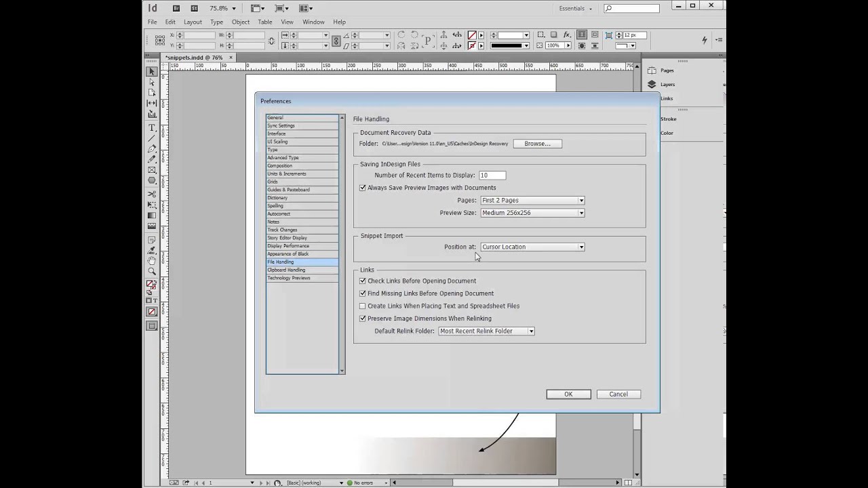868x488 pixels.
Task: Open the Pages panel
Action: pos(667,70)
